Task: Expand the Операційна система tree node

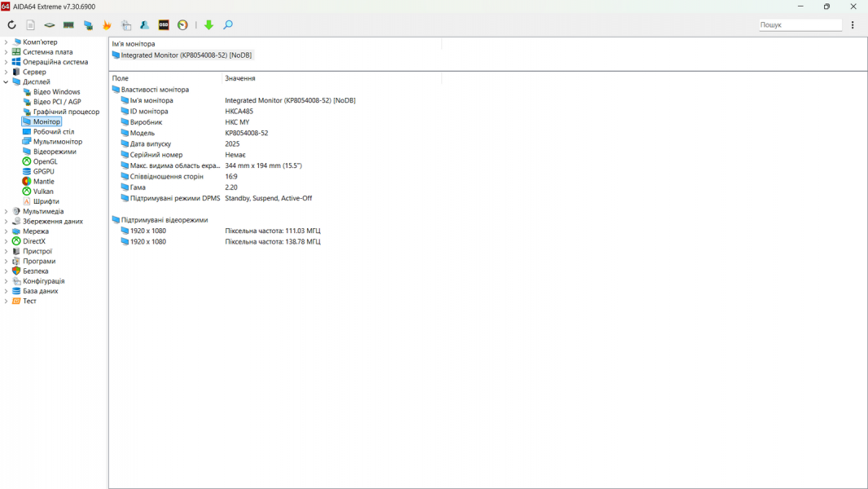Action: pos(6,62)
